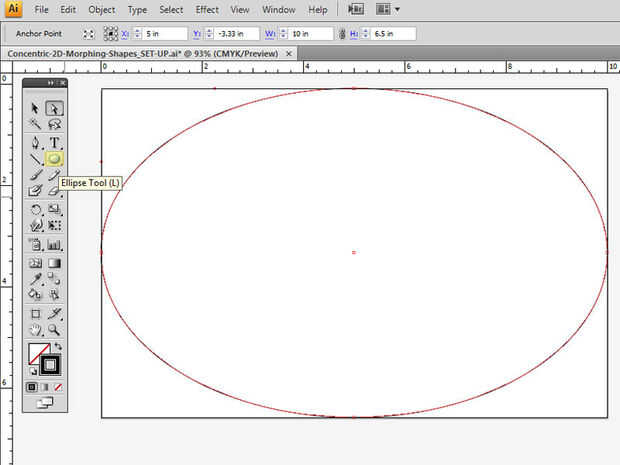Open the arrange documents dropdown
The height and width of the screenshot is (465, 620).
click(385, 9)
